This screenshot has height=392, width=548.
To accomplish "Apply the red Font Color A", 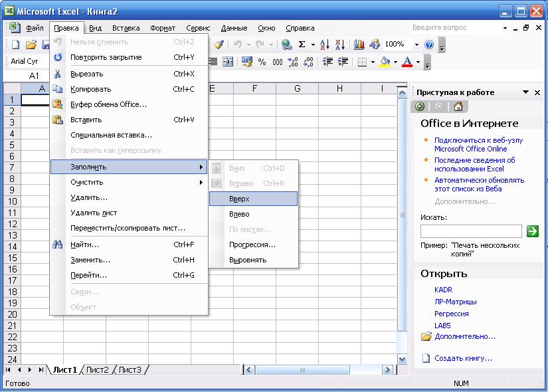I will pyautogui.click(x=407, y=62).
